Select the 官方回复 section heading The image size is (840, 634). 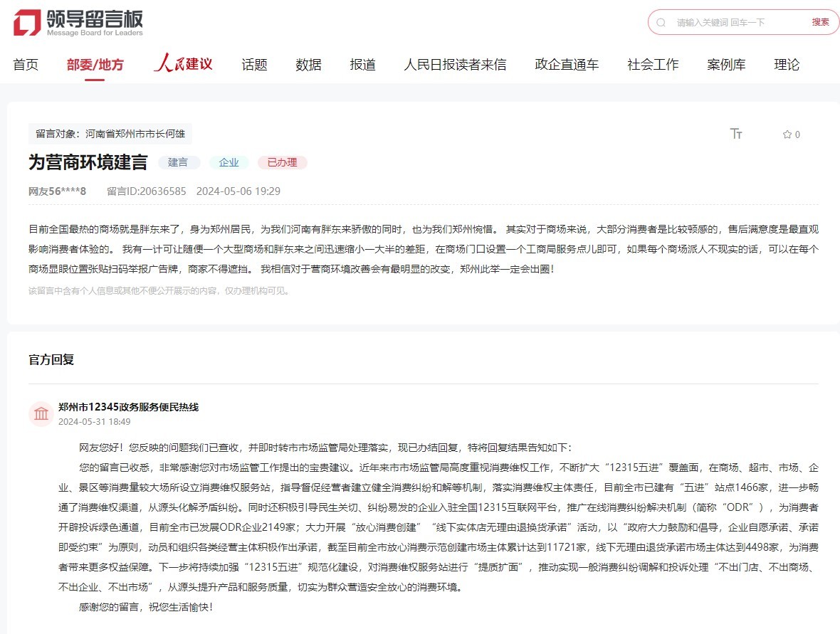(x=51, y=359)
